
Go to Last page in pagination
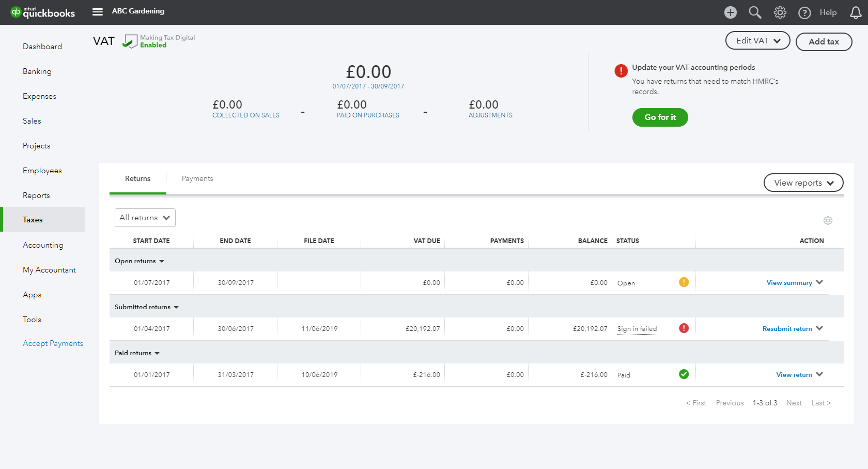pyautogui.click(x=821, y=403)
